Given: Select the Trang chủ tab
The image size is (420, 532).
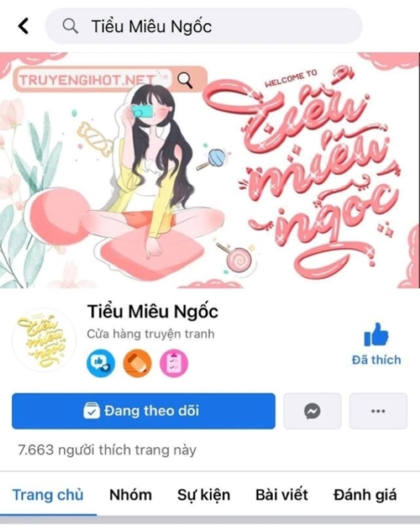Looking at the screenshot, I should pyautogui.click(x=48, y=495).
